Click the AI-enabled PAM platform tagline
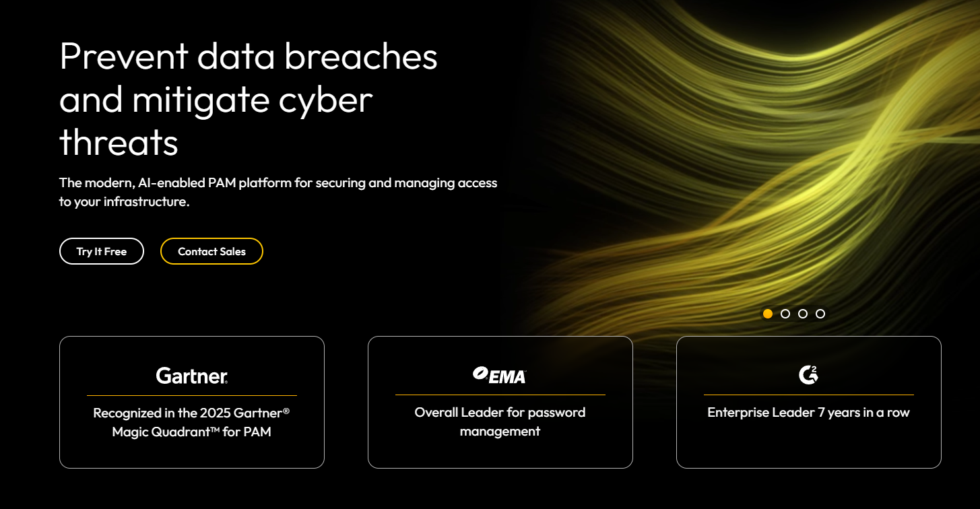This screenshot has height=509, width=980. [x=277, y=192]
